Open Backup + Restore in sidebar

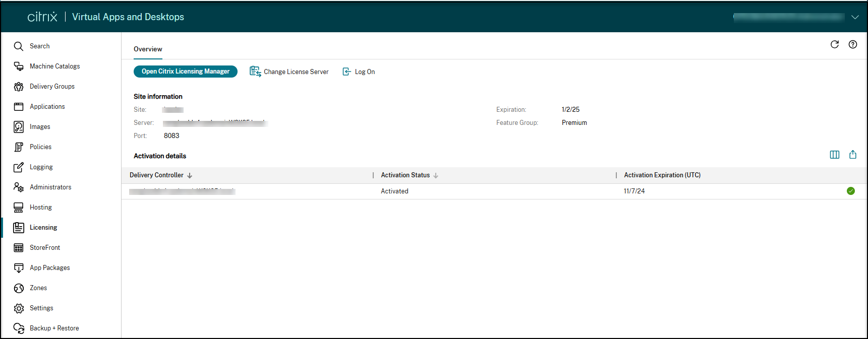[x=54, y=328]
